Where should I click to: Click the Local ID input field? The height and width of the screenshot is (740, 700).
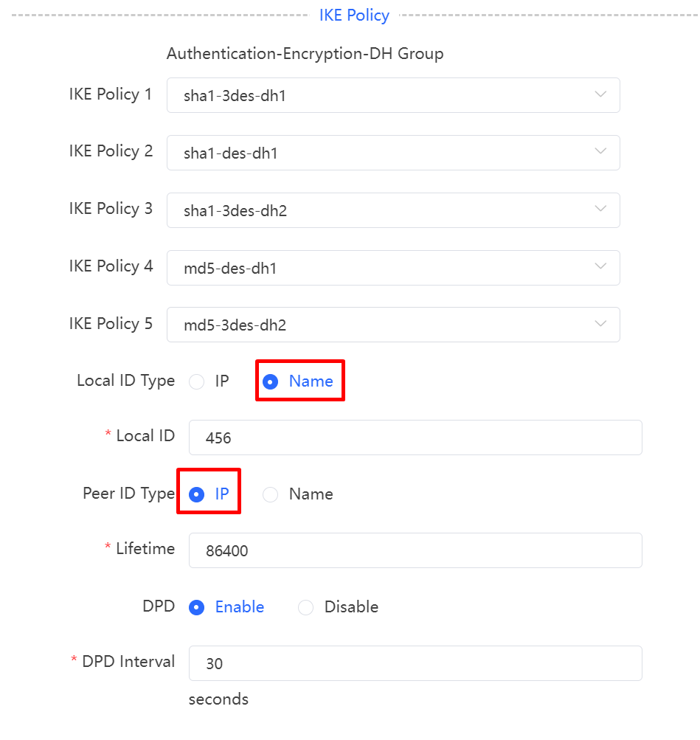[415, 438]
